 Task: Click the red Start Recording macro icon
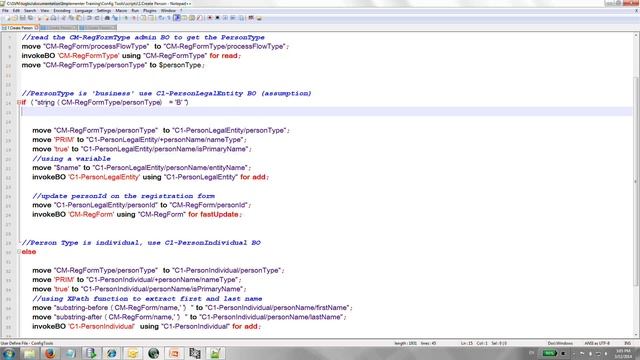coord(209,18)
